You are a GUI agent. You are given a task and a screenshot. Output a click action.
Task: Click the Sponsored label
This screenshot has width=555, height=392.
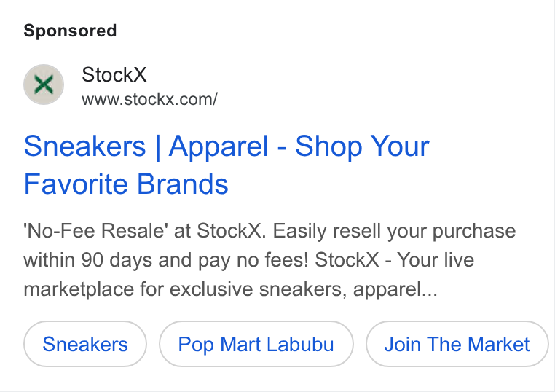point(70,31)
